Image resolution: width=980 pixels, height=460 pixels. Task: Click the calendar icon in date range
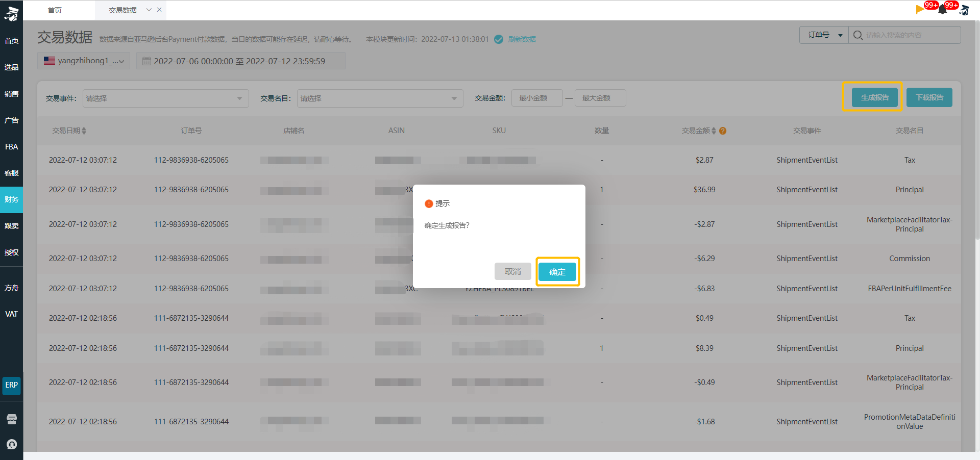tap(146, 61)
